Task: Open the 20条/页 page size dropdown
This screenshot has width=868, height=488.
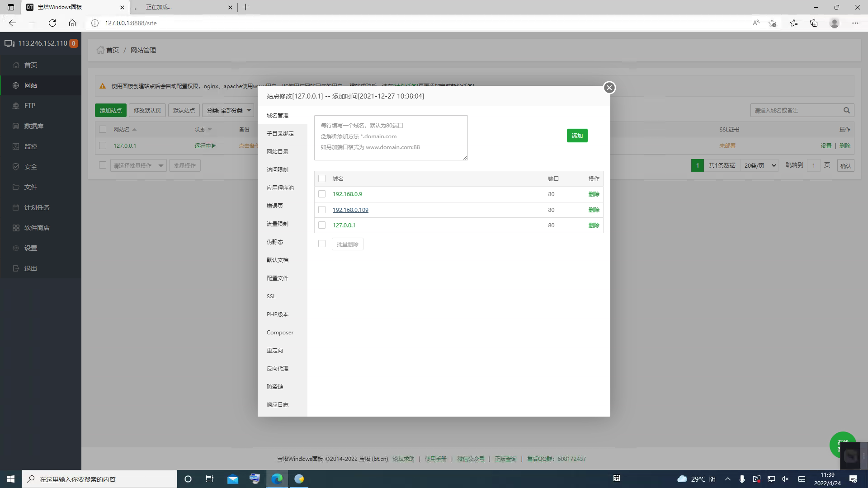Action: pos(760,165)
